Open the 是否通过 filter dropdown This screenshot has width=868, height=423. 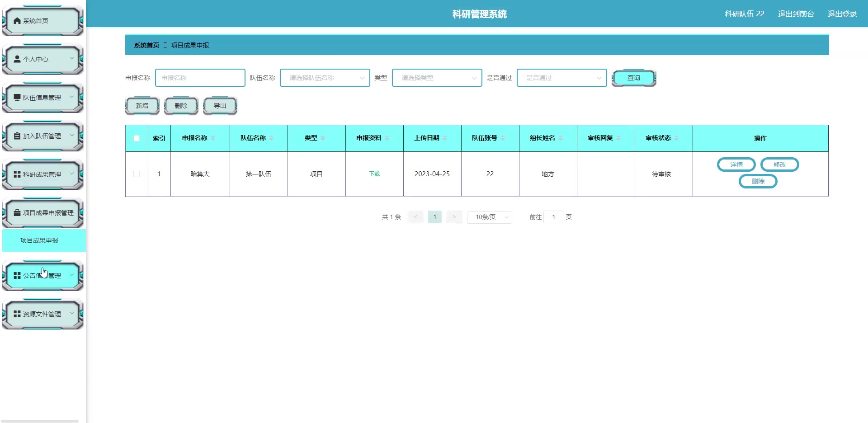tap(562, 78)
